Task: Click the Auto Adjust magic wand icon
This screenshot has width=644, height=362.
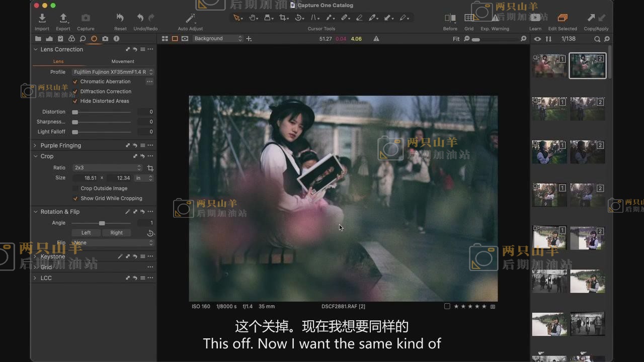Action: pyautogui.click(x=190, y=18)
